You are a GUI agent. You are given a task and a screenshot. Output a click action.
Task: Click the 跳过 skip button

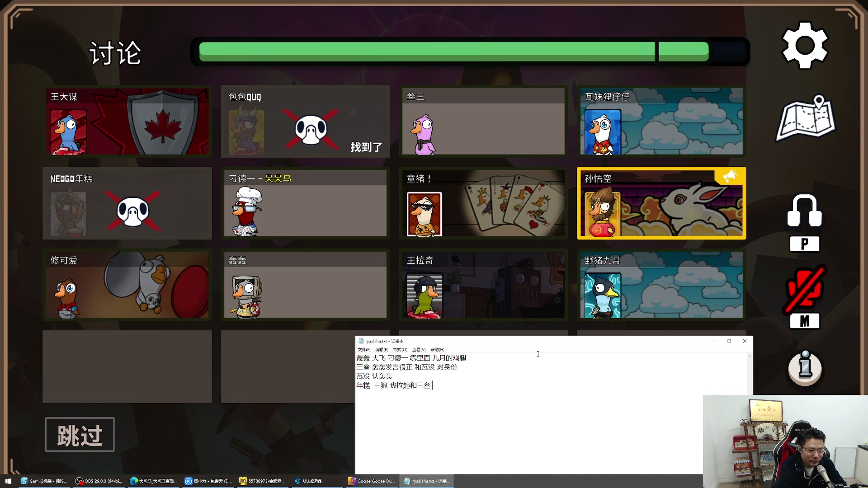[80, 435]
